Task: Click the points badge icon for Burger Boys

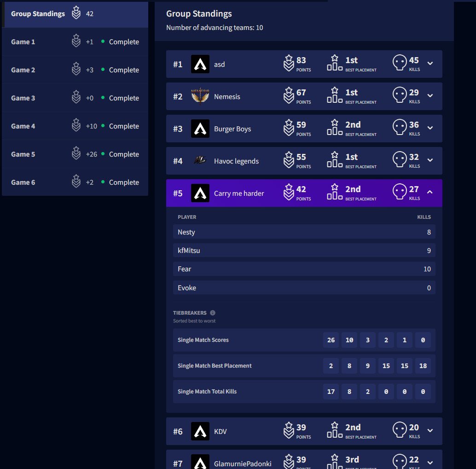Action: tap(289, 128)
